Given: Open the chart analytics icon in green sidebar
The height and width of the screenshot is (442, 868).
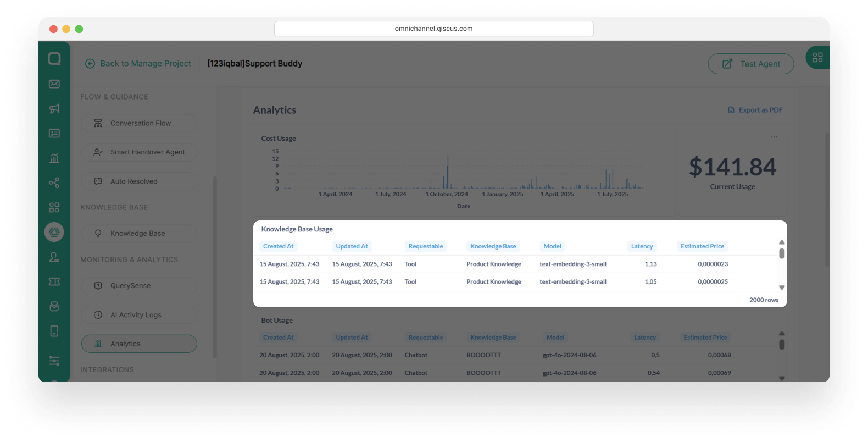Looking at the screenshot, I should [54, 158].
